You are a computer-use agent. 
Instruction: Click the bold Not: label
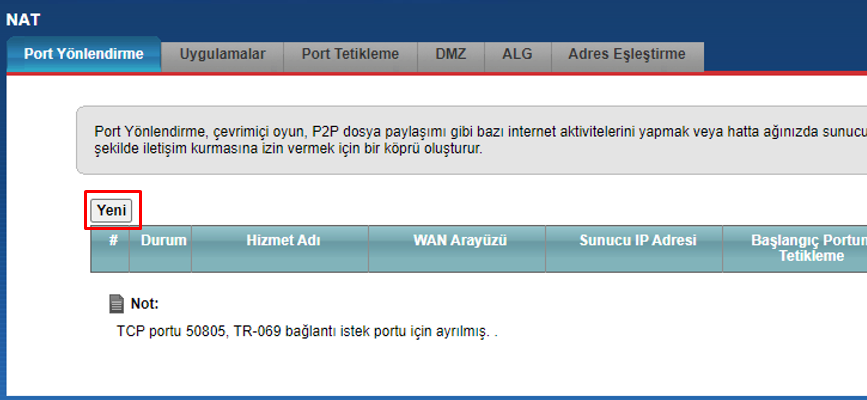[144, 304]
